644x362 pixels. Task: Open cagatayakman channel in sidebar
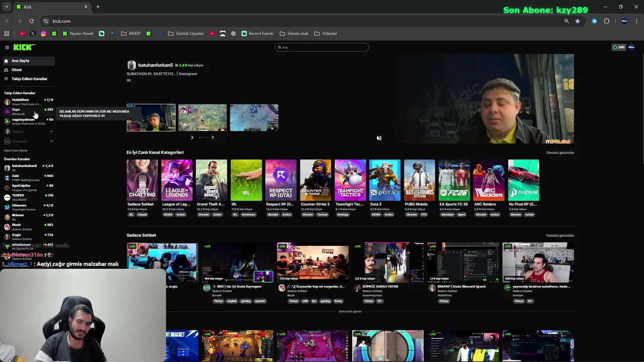(x=28, y=121)
